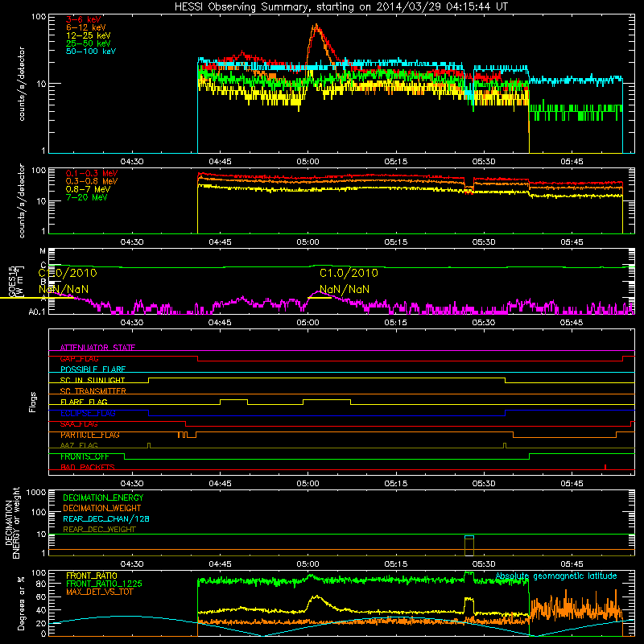
Task: Click the BAD_PACKETS red tick near 05:50
Action: coord(605,467)
